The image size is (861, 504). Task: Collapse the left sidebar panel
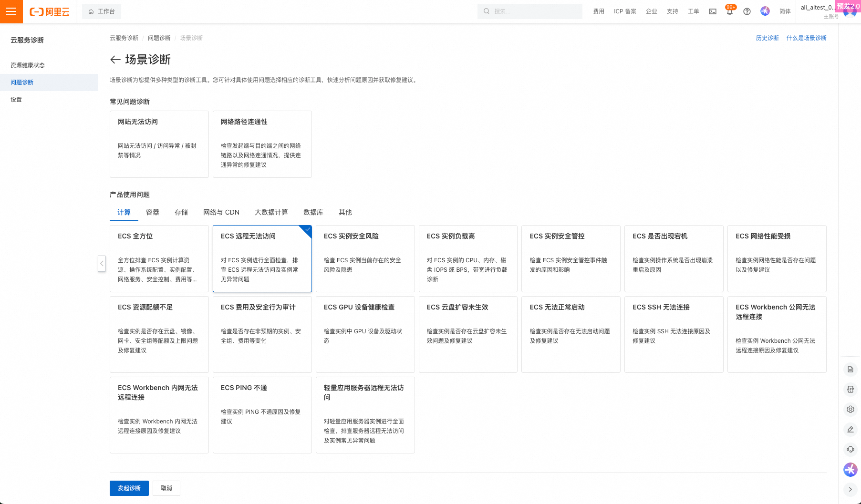(x=102, y=264)
